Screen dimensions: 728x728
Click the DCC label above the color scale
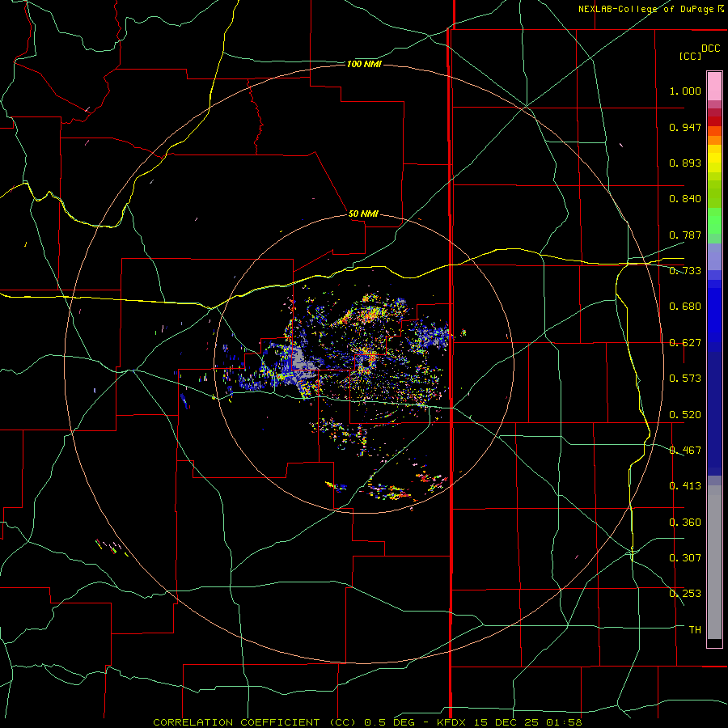pyautogui.click(x=710, y=49)
